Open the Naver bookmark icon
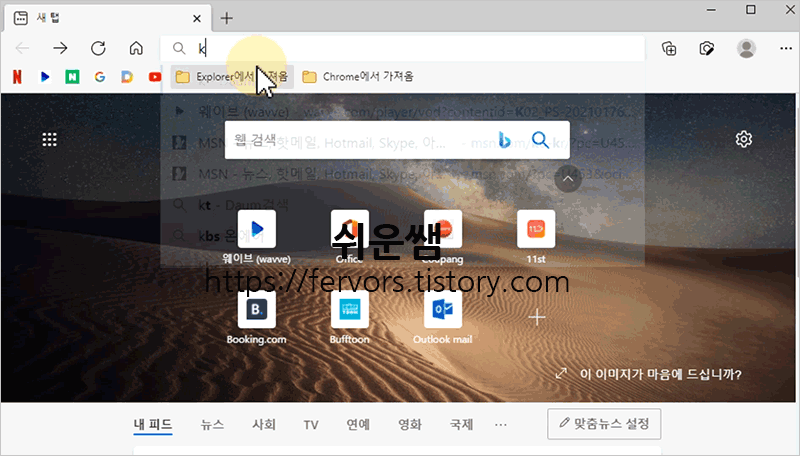Image resolution: width=800 pixels, height=456 pixels. [x=72, y=77]
